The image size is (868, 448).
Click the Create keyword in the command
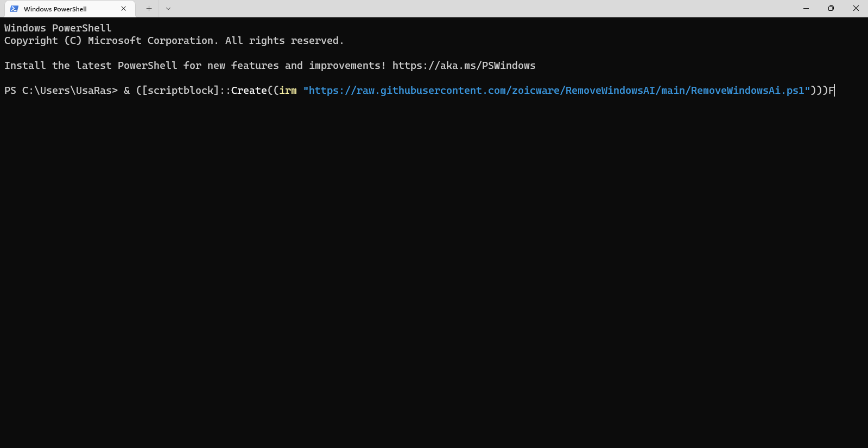249,90
